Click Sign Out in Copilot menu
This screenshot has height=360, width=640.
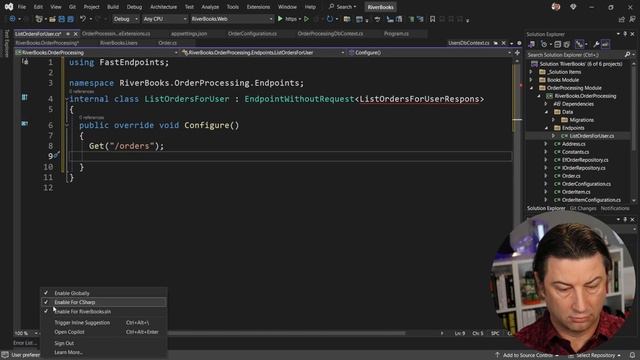point(104,343)
